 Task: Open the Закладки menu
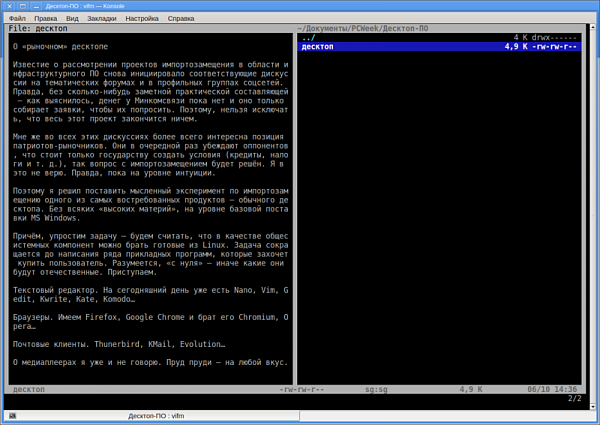101,18
